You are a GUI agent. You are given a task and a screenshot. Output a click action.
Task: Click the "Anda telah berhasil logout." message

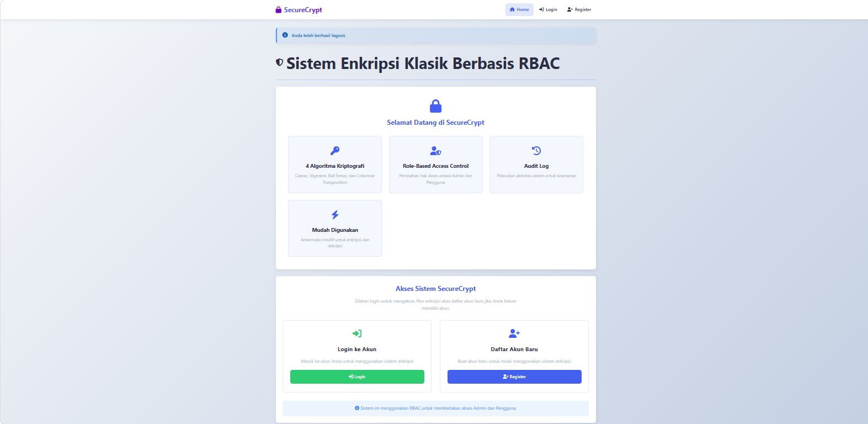319,35
